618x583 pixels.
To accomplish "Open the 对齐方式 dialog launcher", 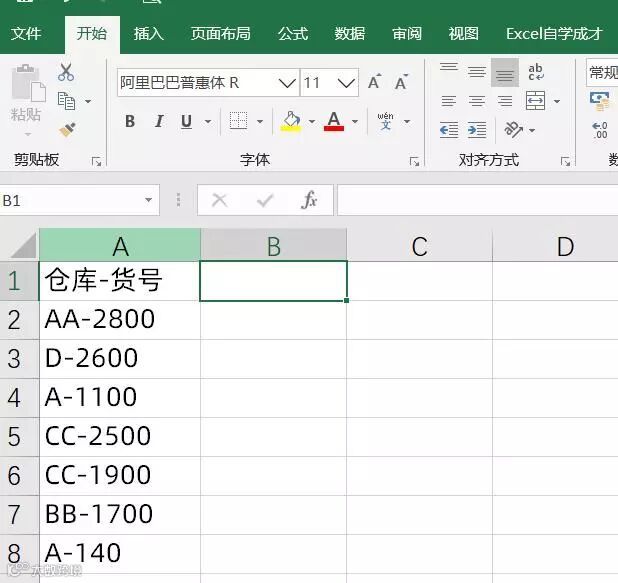I will 566,161.
